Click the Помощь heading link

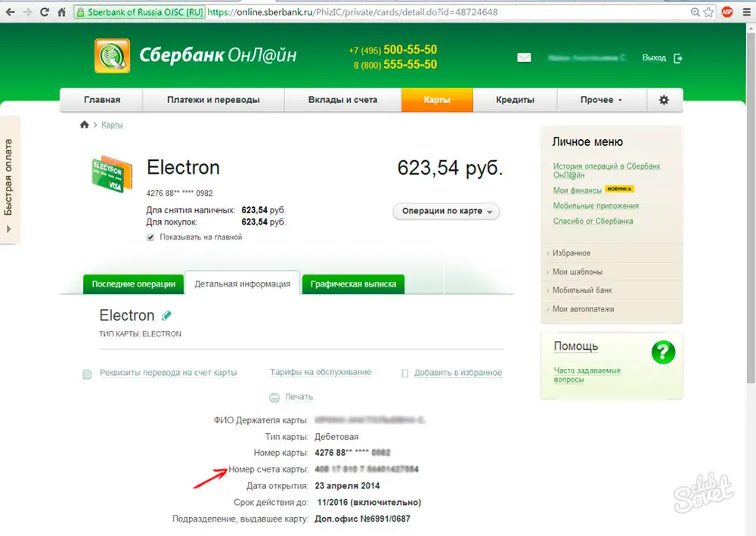point(575,346)
